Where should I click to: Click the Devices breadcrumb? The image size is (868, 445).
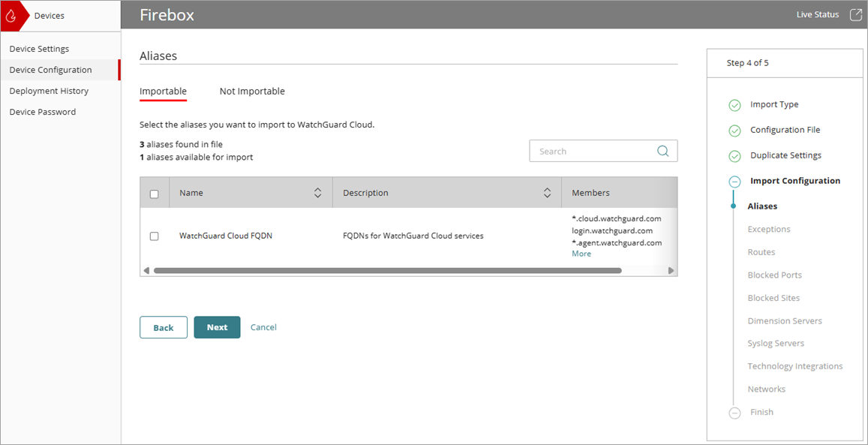[50, 16]
